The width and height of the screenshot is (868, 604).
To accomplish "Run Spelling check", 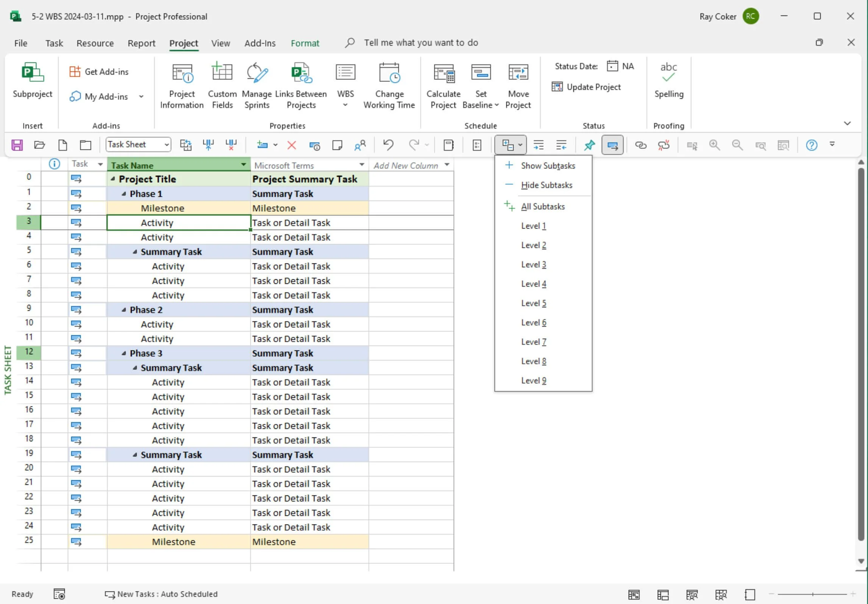I will tap(669, 80).
